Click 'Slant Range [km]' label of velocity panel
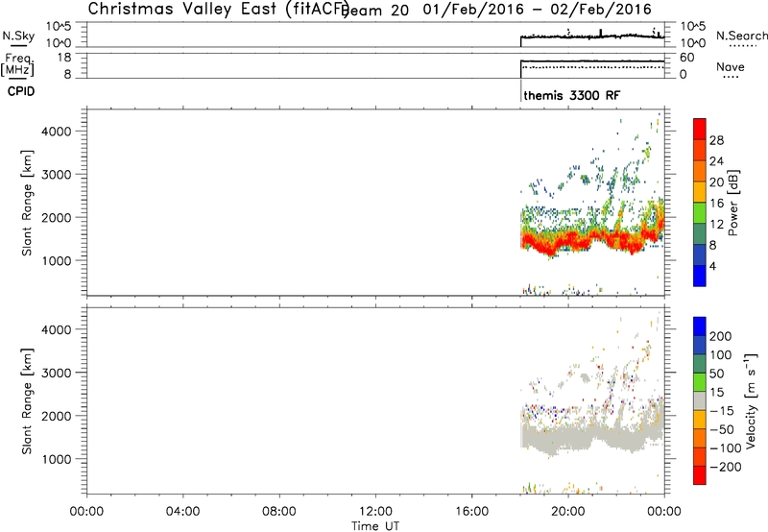This screenshot has width=768, height=532. click(x=27, y=401)
